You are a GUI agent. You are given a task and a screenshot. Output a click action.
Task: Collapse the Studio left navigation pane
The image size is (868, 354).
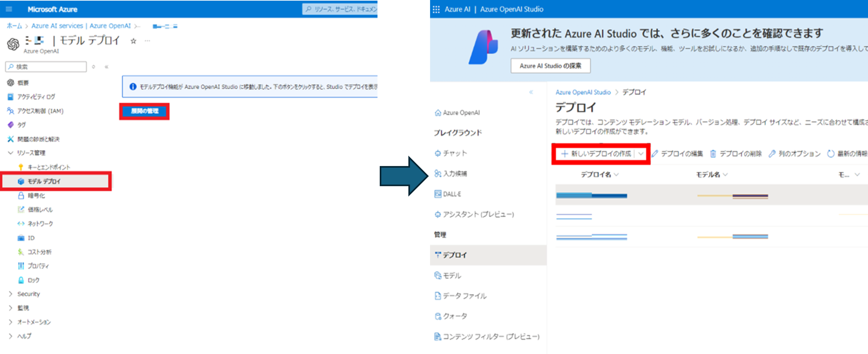[531, 92]
